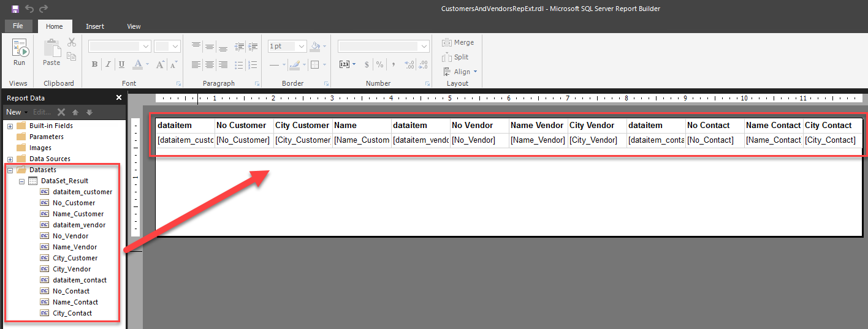Image resolution: width=868 pixels, height=329 pixels.
Task: Toggle italic formatting
Action: [108, 64]
